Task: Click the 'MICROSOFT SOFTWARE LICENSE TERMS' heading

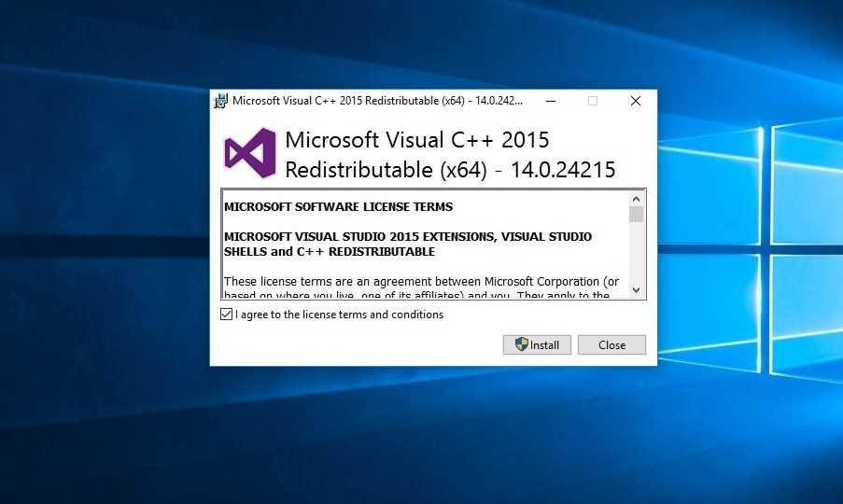Action: point(338,207)
